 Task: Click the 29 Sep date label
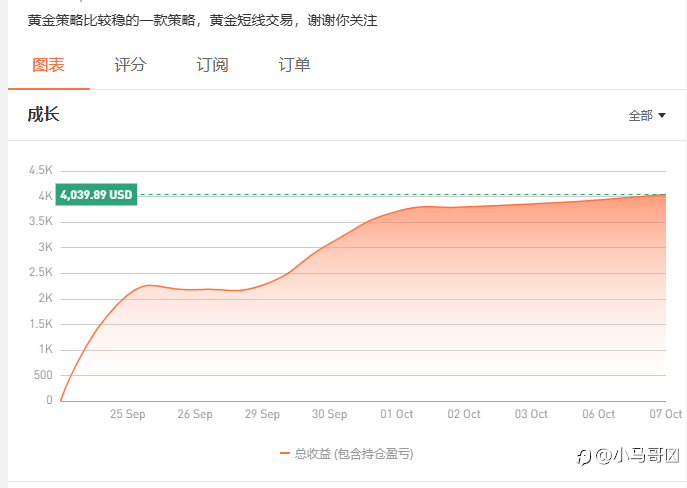tap(262, 414)
